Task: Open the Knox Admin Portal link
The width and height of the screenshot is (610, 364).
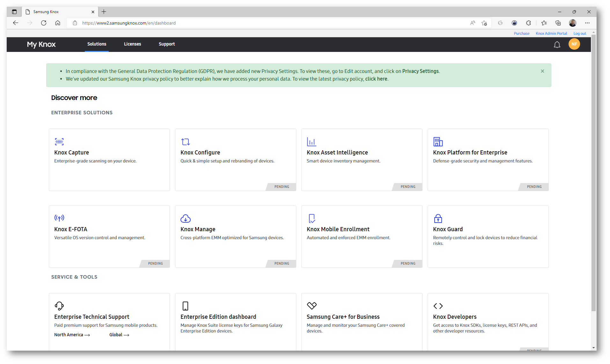Action: [x=551, y=33]
